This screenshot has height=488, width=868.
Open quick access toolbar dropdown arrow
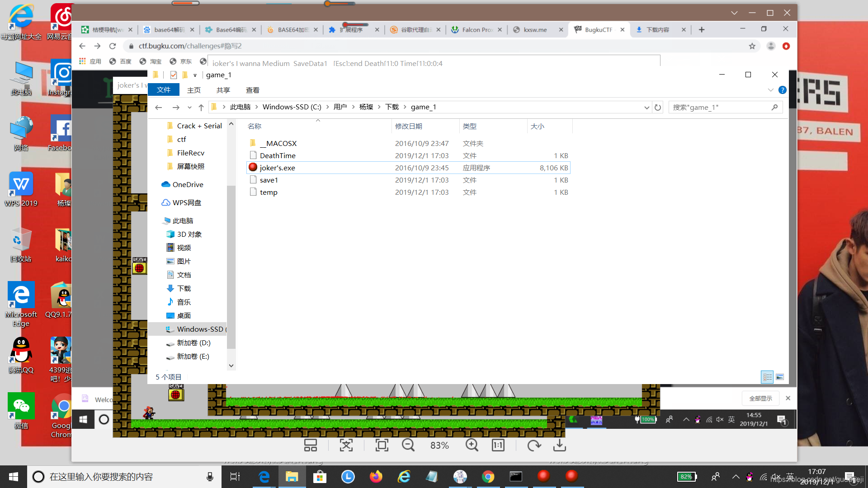tap(195, 75)
